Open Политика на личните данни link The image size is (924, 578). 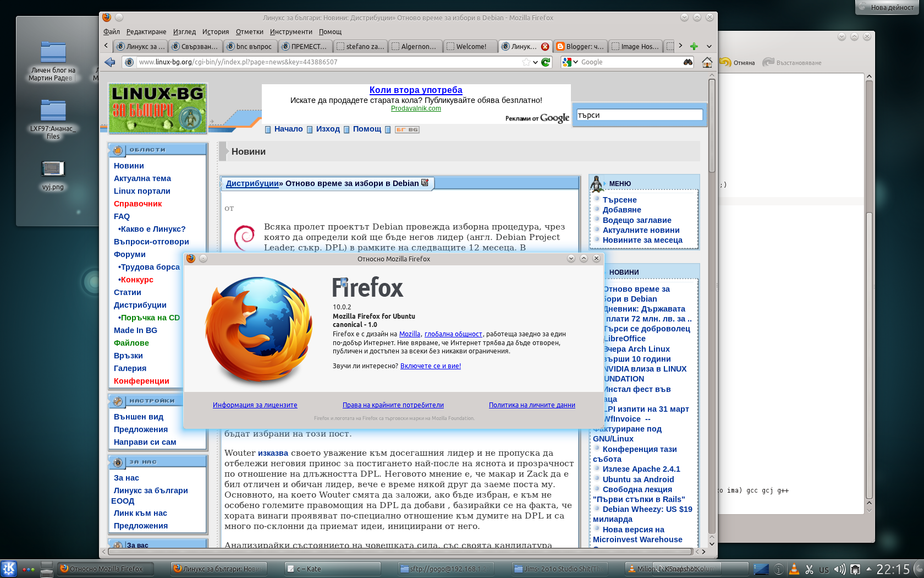[x=532, y=405]
